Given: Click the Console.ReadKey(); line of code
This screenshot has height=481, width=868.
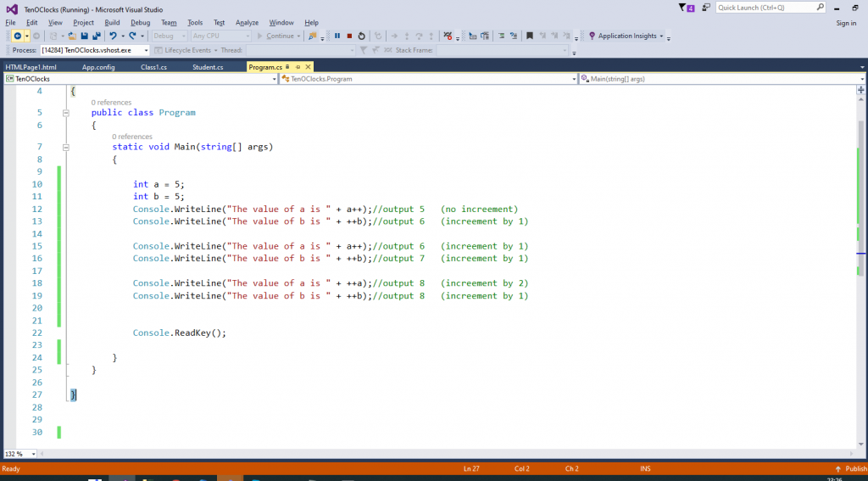Looking at the screenshot, I should [x=180, y=333].
